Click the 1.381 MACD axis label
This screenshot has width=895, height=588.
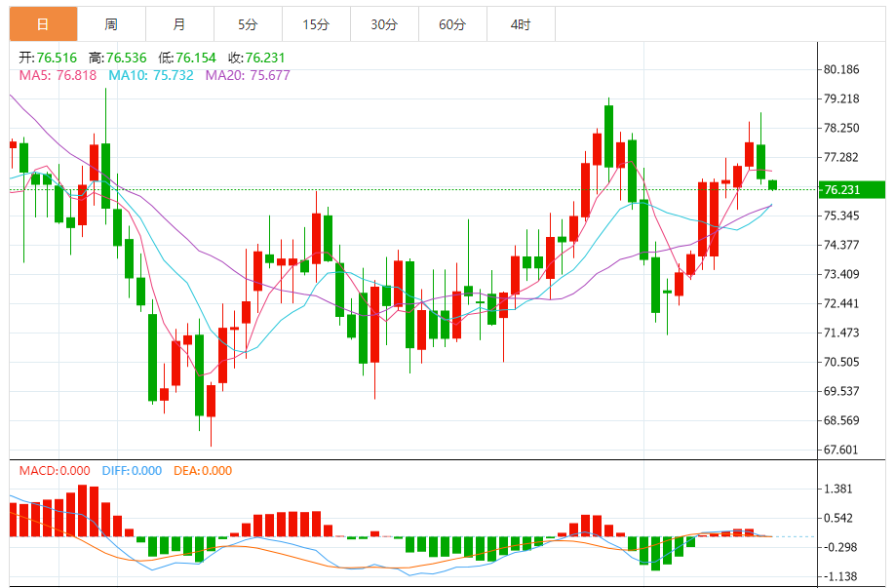point(837,489)
